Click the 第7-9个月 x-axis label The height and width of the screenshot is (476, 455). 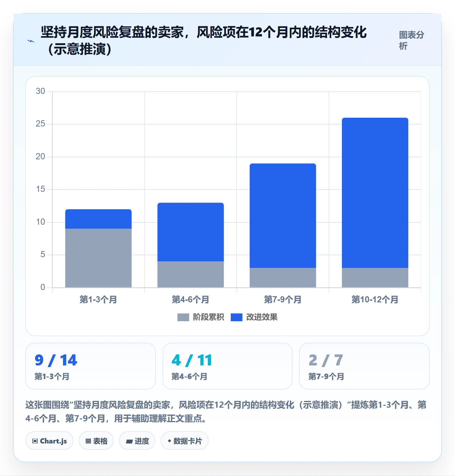[283, 299]
